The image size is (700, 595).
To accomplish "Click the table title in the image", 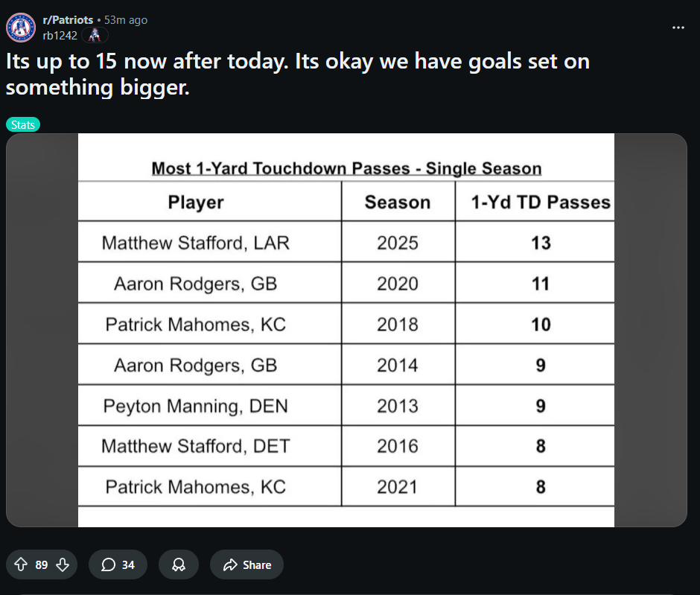I will (x=346, y=169).
